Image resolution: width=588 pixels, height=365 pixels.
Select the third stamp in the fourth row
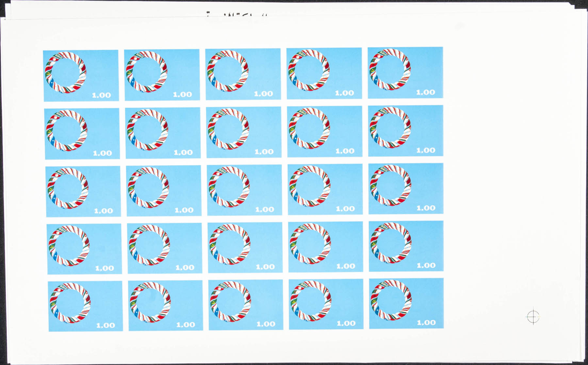tap(245, 248)
